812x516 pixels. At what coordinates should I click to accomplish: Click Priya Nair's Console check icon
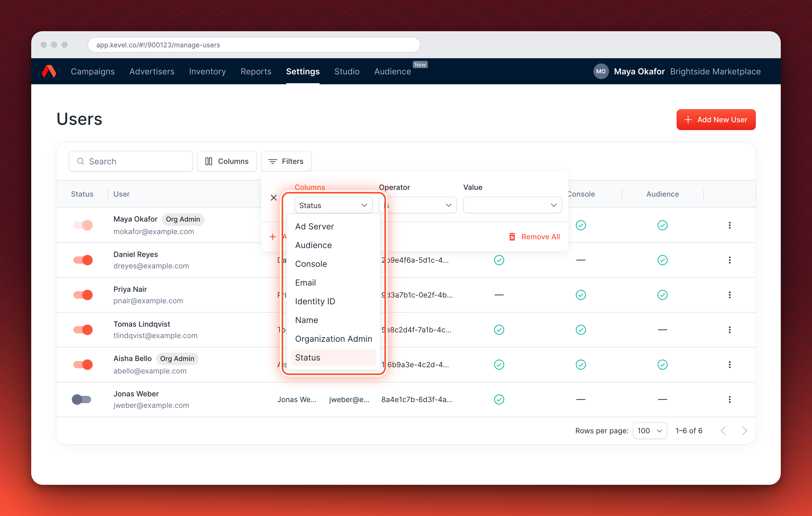(x=581, y=295)
